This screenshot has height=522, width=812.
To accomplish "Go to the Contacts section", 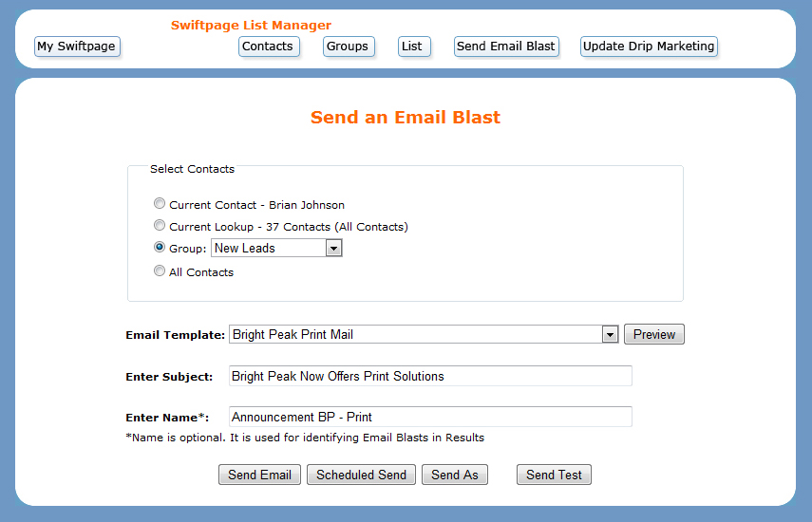I will point(269,47).
